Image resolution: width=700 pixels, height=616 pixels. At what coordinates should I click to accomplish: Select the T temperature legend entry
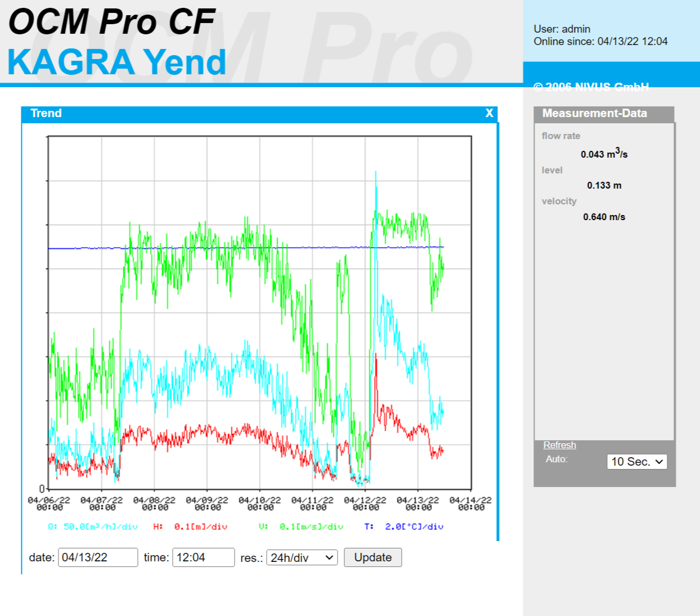point(403,526)
